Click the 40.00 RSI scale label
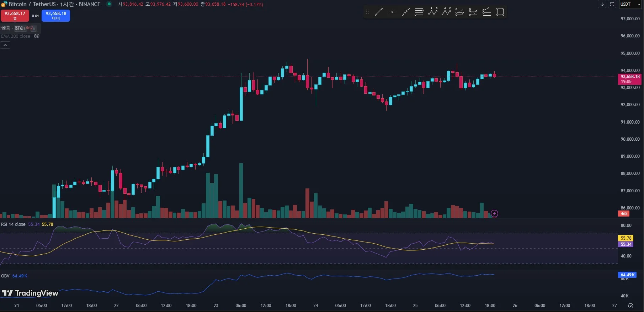 (x=626, y=256)
